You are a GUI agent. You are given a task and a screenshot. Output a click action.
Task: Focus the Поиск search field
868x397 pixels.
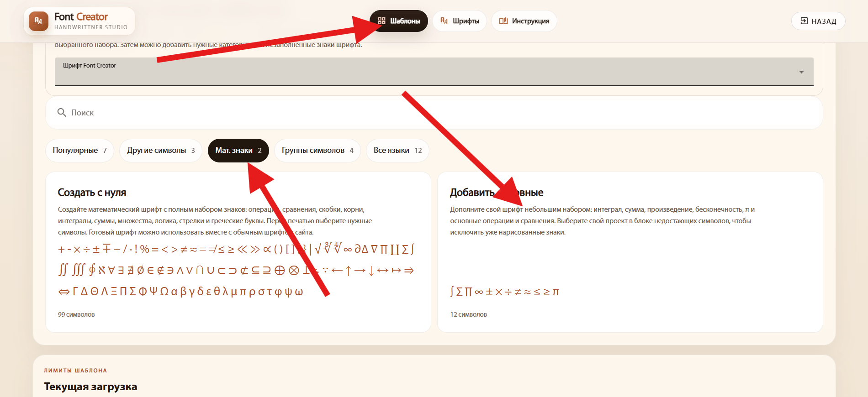pyautogui.click(x=434, y=112)
